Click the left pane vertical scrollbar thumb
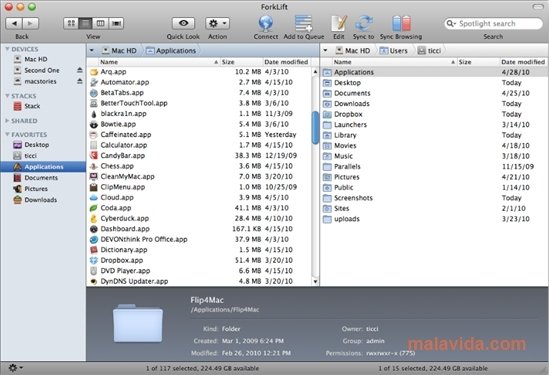The height and width of the screenshot is (375, 549). 315,127
